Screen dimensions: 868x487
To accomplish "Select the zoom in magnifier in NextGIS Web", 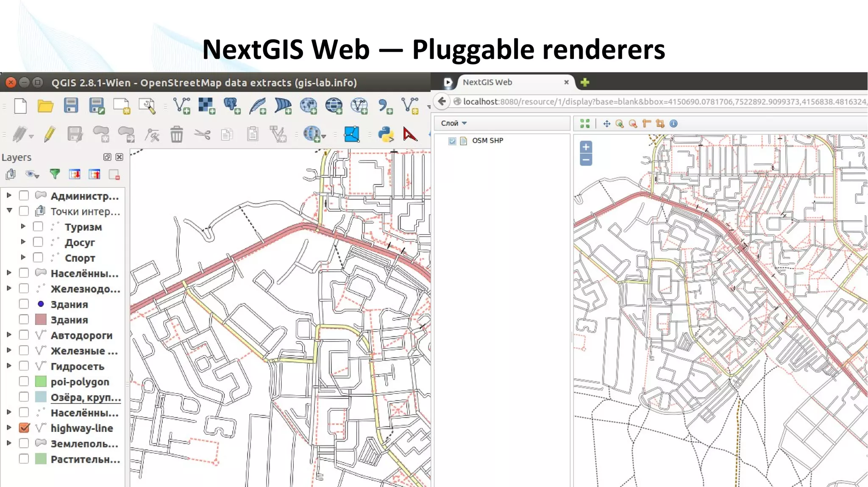I will click(x=620, y=124).
